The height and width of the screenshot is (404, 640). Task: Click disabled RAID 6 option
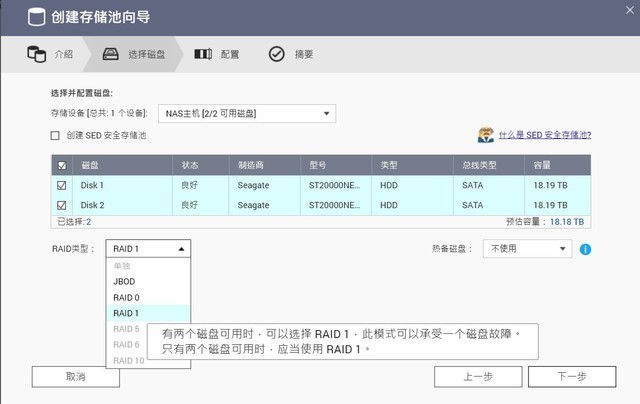tap(127, 345)
